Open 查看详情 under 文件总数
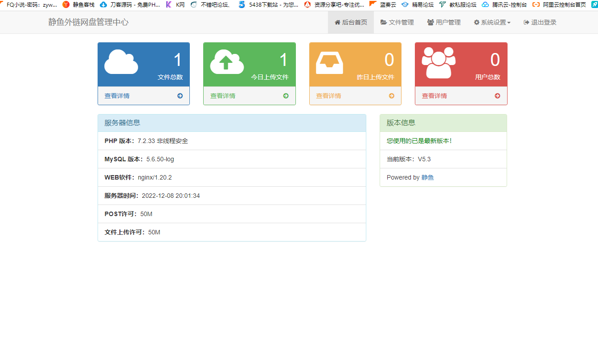Screen dimensions: 598x364 coord(117,96)
